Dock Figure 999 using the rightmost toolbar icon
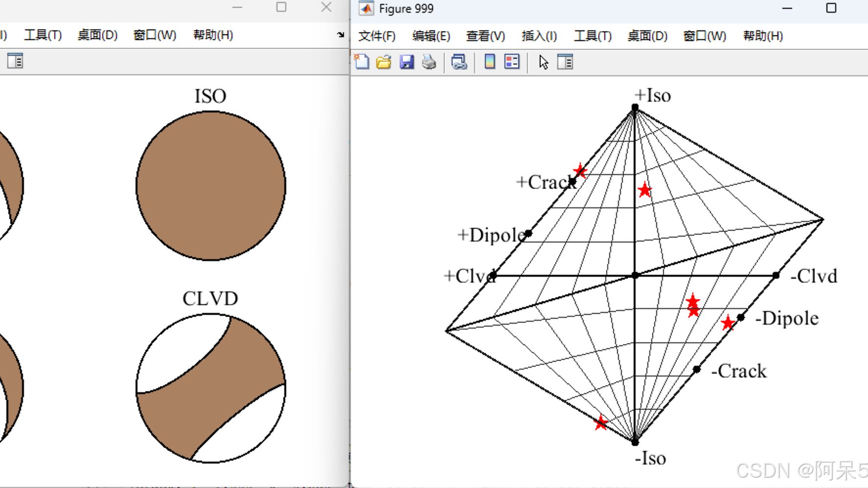868x488 pixels. click(x=566, y=62)
